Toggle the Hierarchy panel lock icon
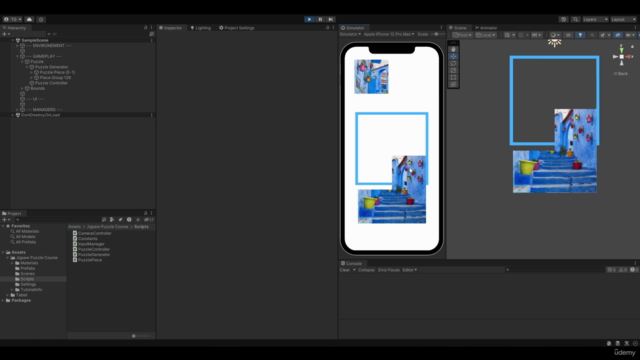640x360 pixels. 145,28
